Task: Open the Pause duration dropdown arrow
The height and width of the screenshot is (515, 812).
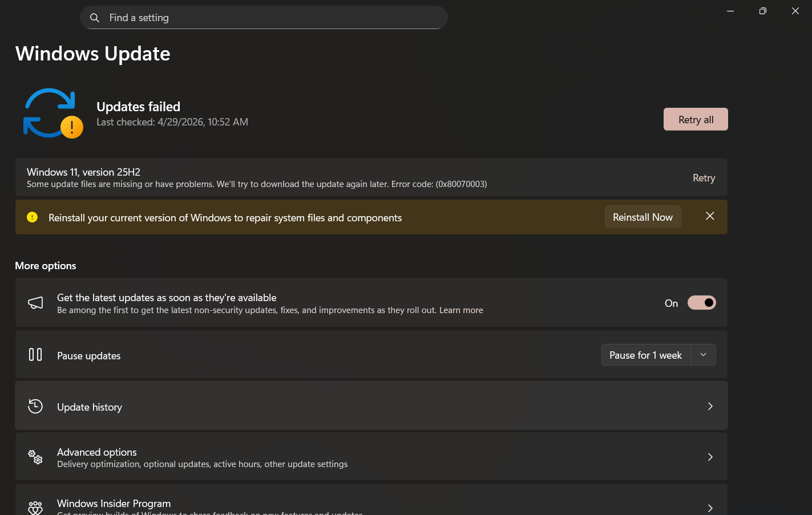Action: pos(704,355)
